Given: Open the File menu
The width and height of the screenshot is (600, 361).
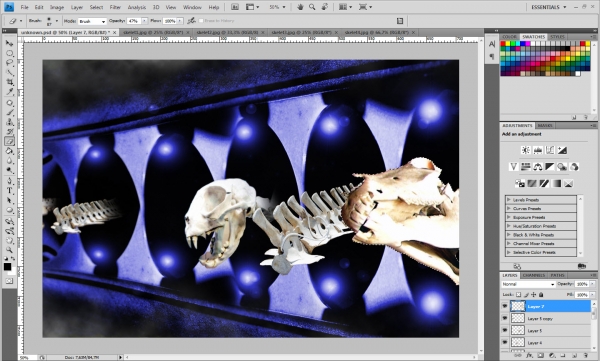Looking at the screenshot, I should tap(24, 7).
